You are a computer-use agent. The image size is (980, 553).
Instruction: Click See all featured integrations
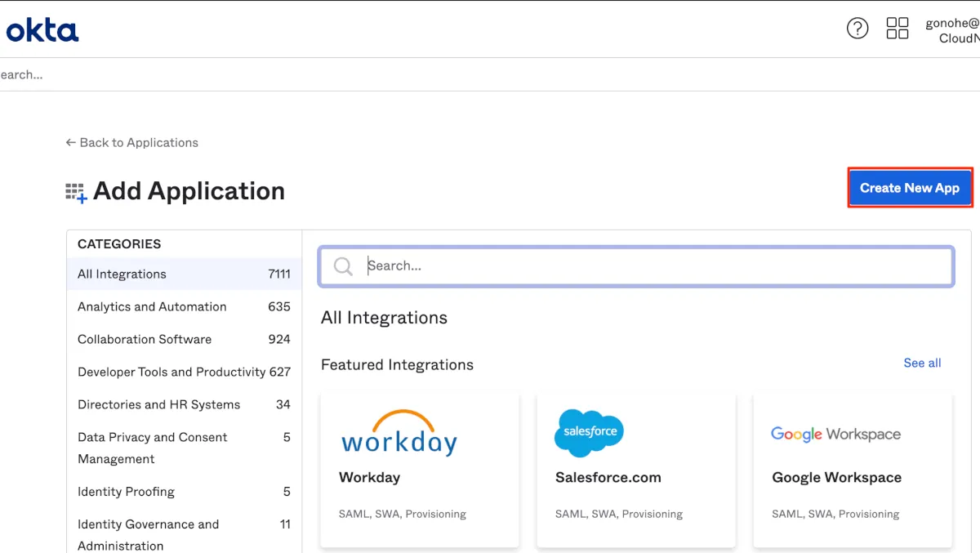922,363
